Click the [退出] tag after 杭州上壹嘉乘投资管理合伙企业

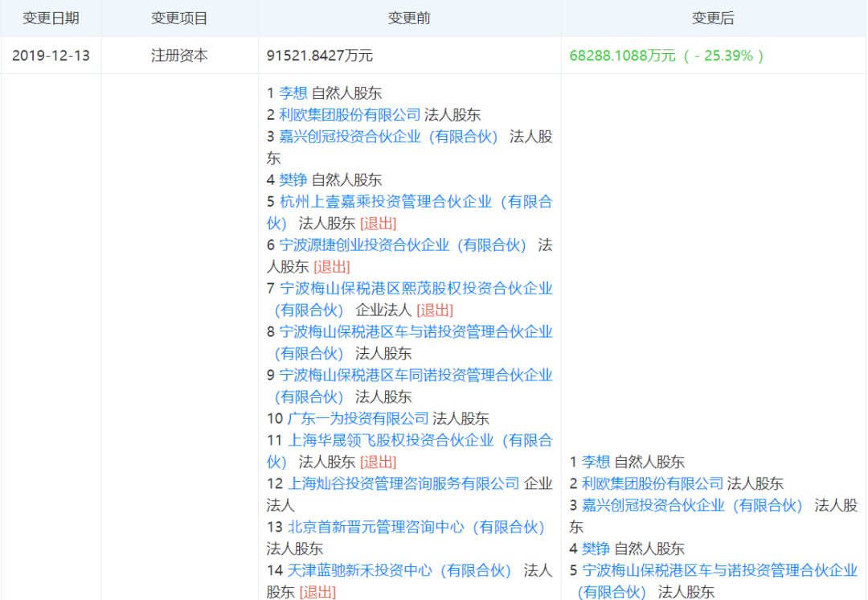378,224
